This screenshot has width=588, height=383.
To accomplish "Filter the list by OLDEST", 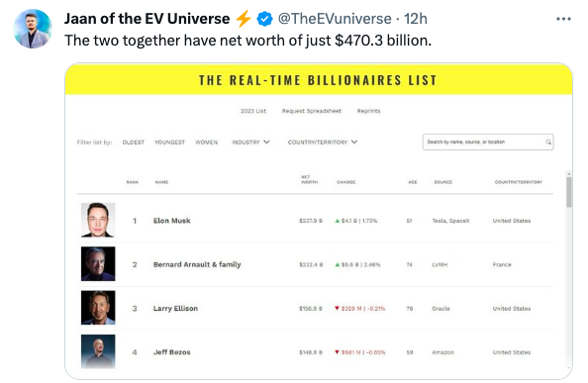I will point(133,143).
